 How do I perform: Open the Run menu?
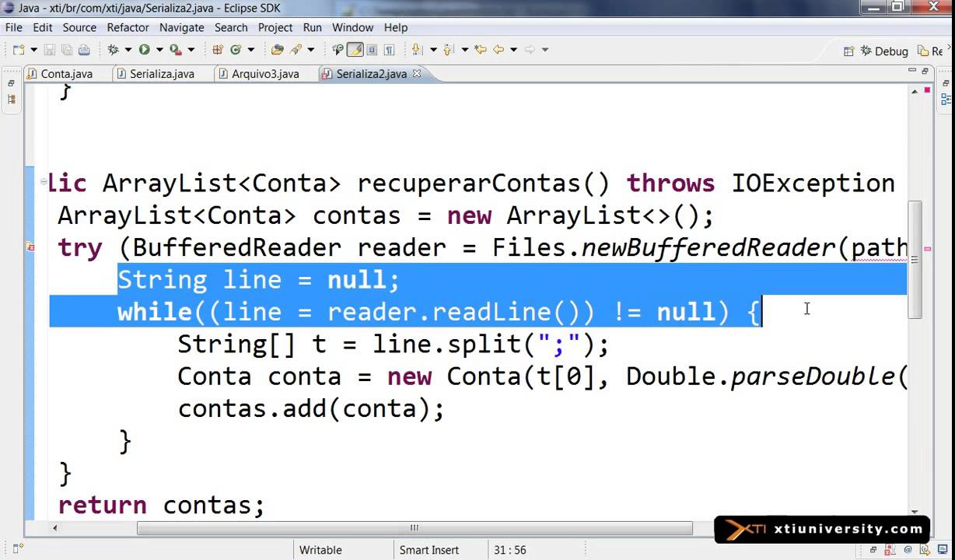click(313, 27)
